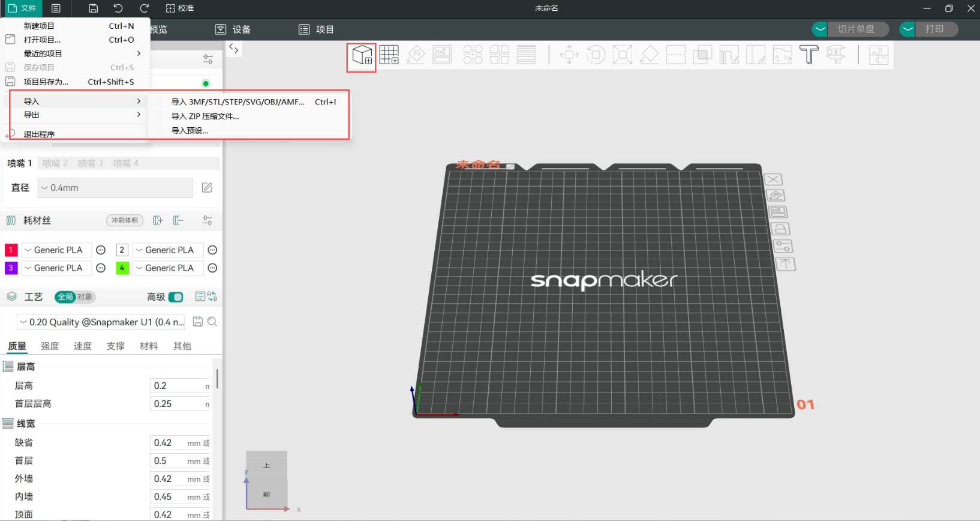
Task: Select 导入 ZIP 压缩文件 menu entry
Action: pyautogui.click(x=205, y=116)
